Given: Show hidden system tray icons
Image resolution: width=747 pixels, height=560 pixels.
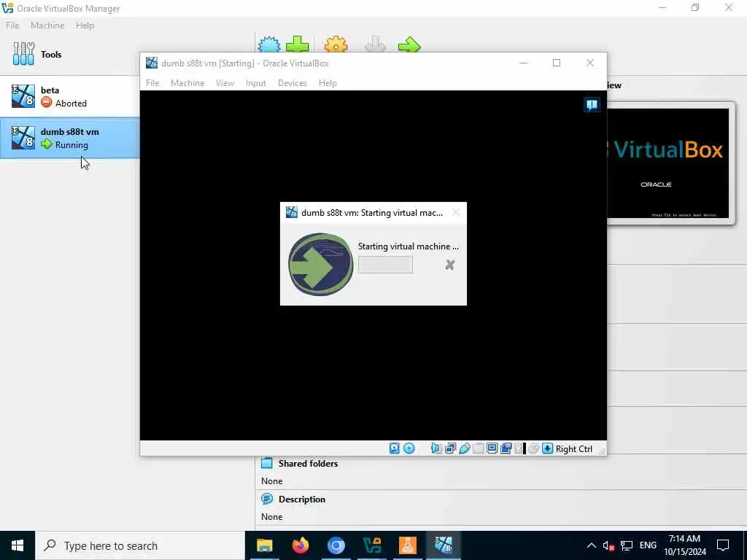Looking at the screenshot, I should coord(591,545).
